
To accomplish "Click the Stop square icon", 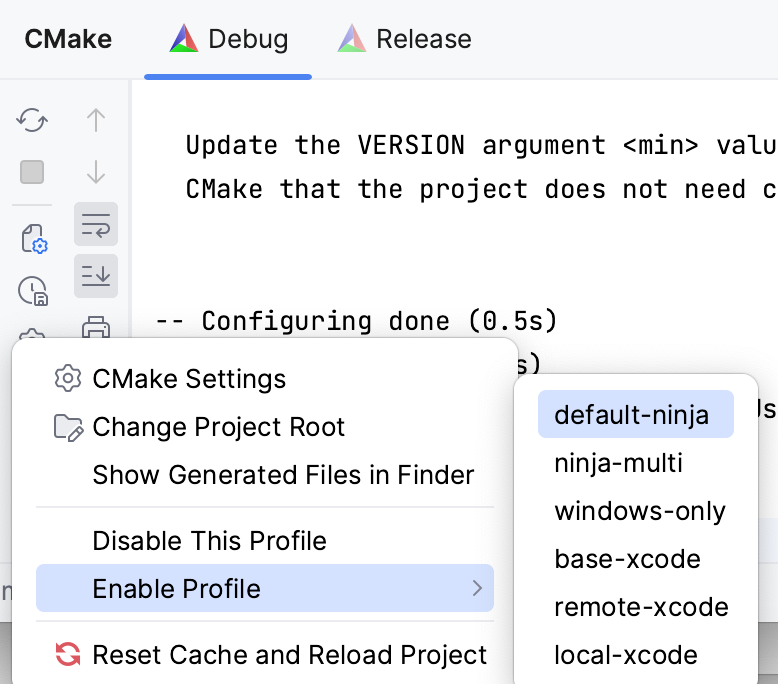I will coord(32,172).
